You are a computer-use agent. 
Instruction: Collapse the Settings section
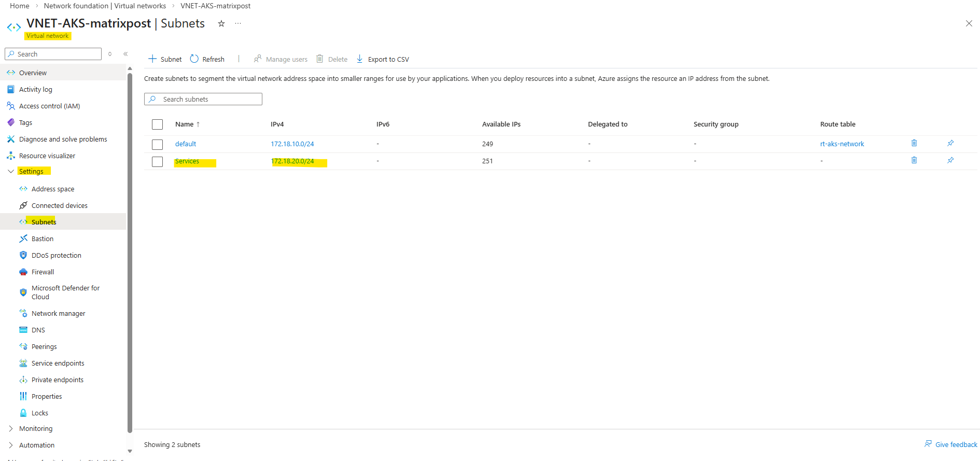11,171
